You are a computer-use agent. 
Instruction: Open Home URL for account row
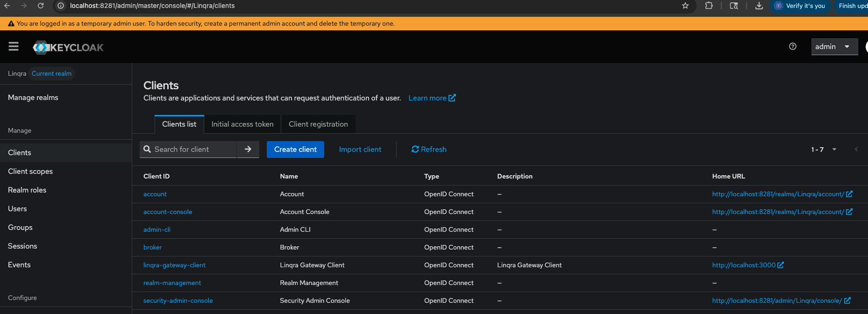click(x=782, y=194)
